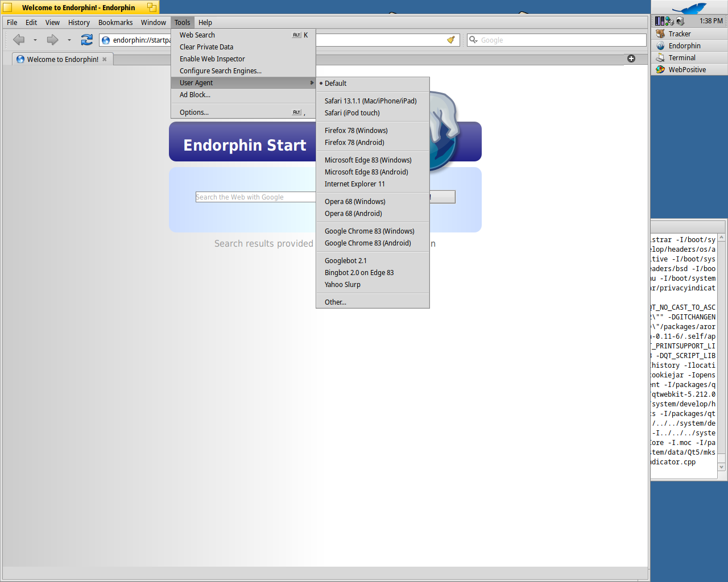728x582 pixels.
Task: Close the Welcome to Endorphin! tab
Action: (105, 59)
